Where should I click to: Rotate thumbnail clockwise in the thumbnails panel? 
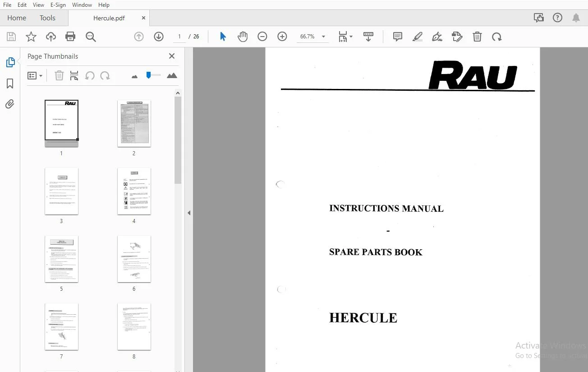pyautogui.click(x=105, y=76)
